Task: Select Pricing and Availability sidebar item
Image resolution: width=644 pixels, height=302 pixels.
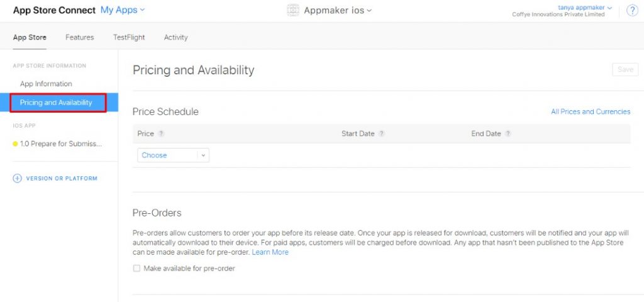Action: click(x=58, y=103)
